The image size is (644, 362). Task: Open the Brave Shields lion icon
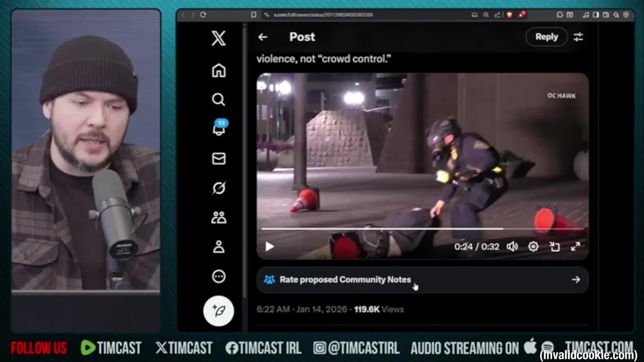509,15
